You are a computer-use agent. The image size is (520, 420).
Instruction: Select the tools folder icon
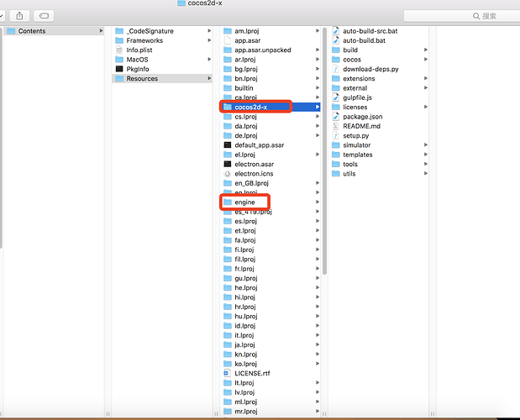(x=336, y=164)
